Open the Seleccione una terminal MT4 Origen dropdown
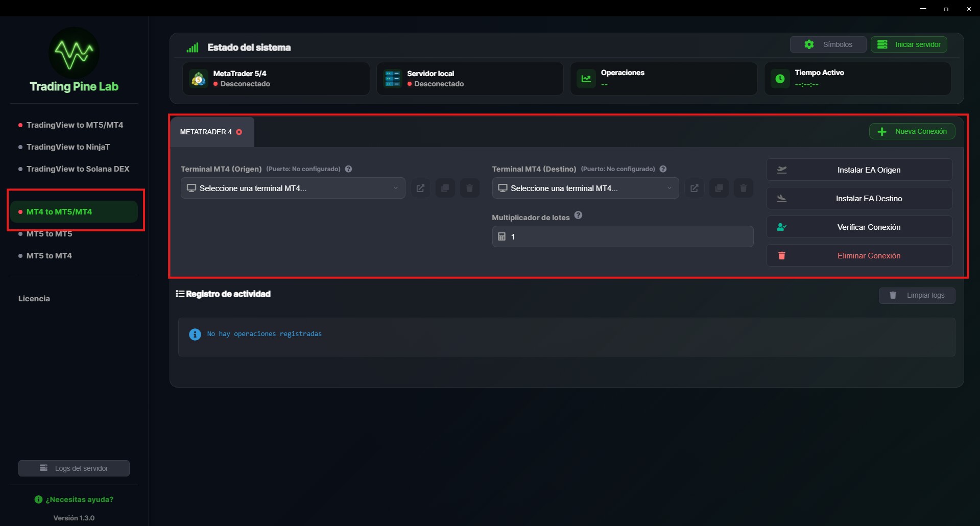This screenshot has height=526, width=980. [293, 188]
